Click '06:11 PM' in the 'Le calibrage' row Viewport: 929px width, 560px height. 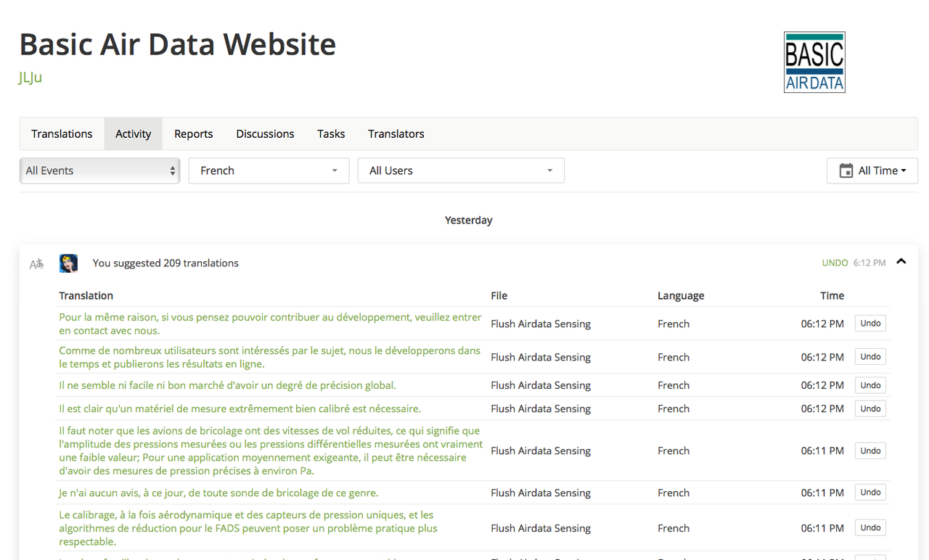coord(822,528)
